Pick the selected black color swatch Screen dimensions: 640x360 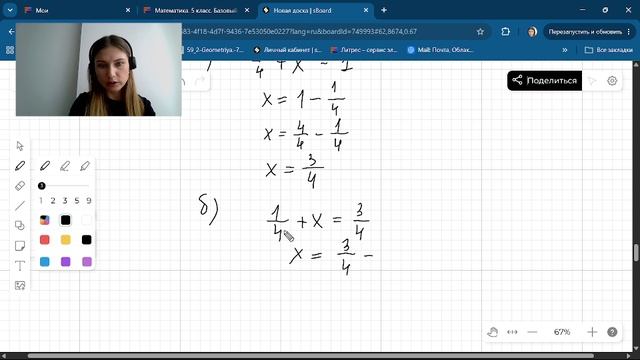point(65,220)
